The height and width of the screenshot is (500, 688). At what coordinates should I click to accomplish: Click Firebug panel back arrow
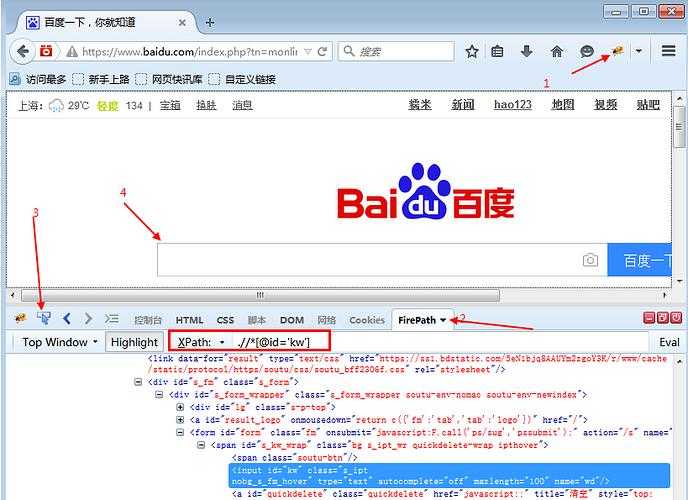[x=67, y=319]
